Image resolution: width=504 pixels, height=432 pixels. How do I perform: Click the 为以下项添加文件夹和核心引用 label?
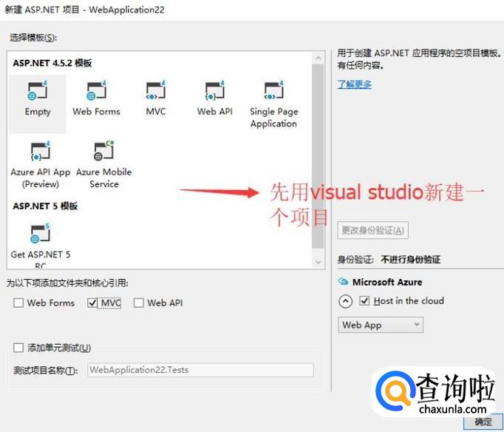[x=67, y=283]
